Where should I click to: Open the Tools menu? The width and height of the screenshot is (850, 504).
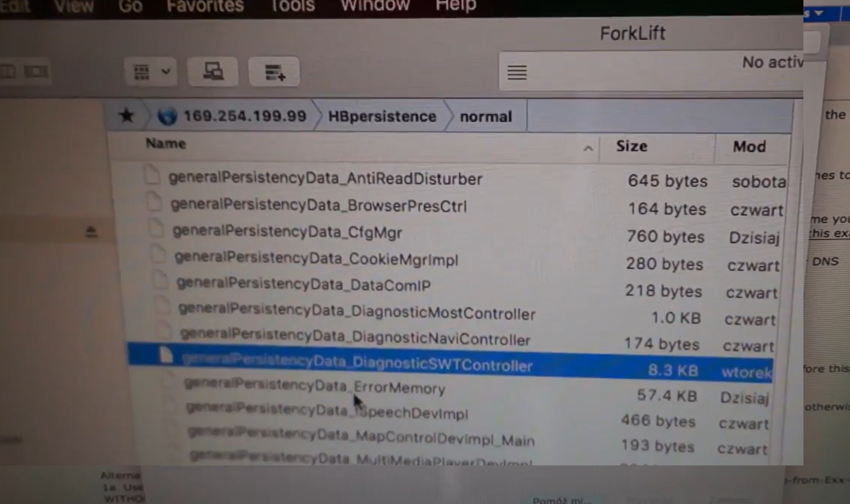click(x=292, y=5)
